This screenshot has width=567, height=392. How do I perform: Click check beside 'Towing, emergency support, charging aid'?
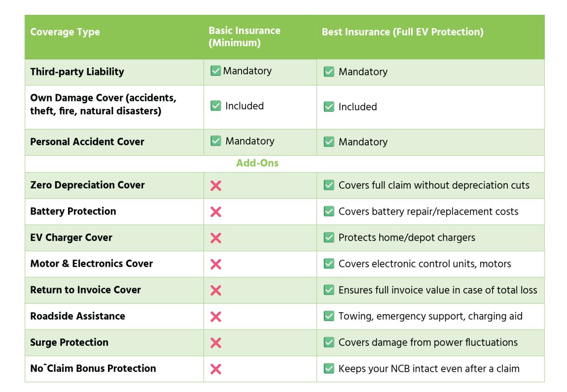pyautogui.click(x=329, y=316)
